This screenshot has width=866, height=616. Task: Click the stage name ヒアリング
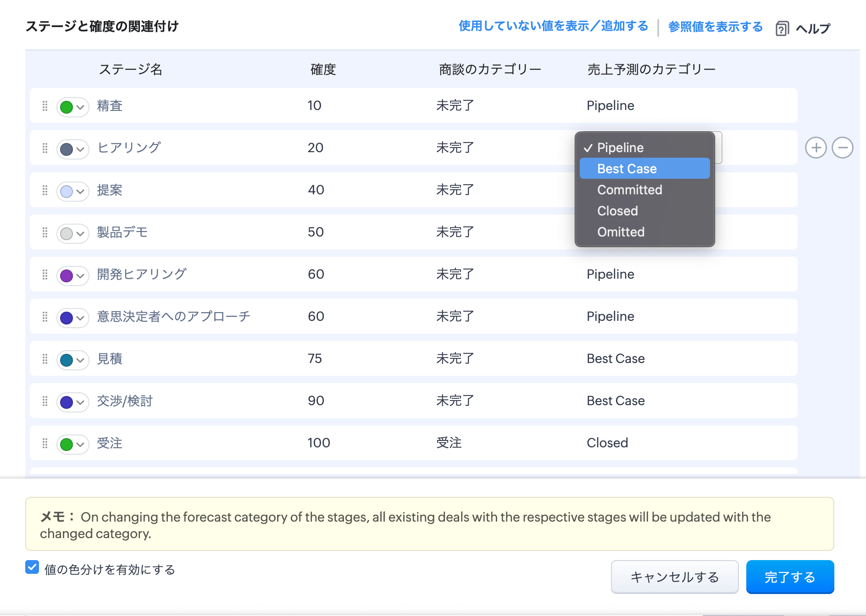(x=129, y=148)
